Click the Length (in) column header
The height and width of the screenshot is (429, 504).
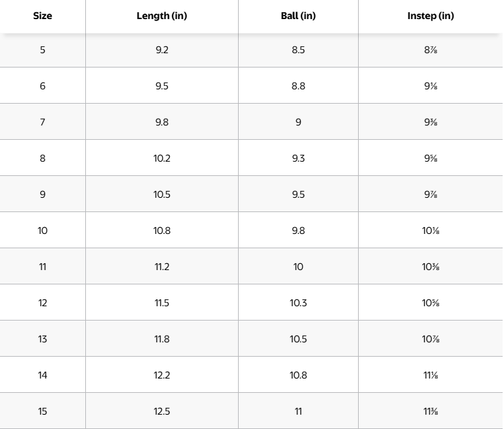pos(162,16)
